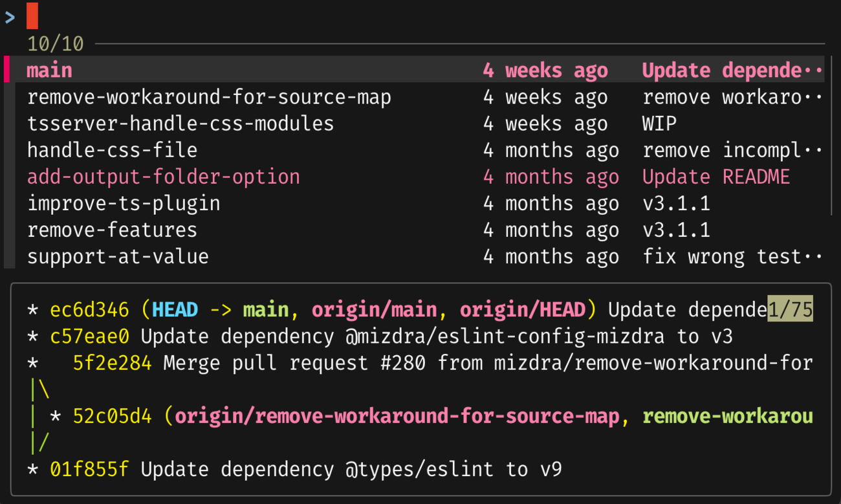Click the eslint-config-mizdra commit message
This screenshot has width=841, height=504.
click(x=437, y=336)
